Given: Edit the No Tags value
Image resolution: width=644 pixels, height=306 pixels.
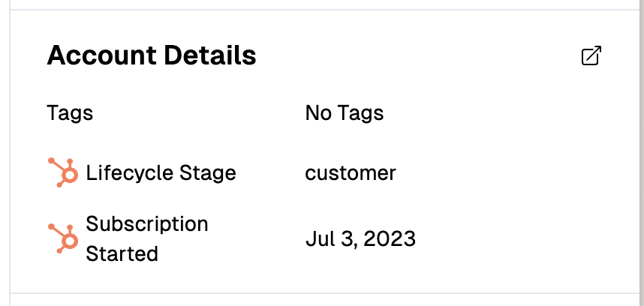Looking at the screenshot, I should (x=344, y=113).
